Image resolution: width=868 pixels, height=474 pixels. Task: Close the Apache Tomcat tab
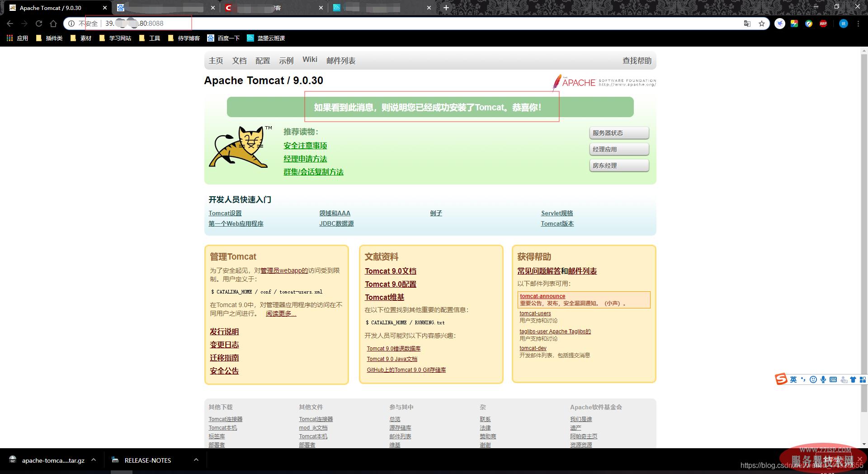pos(104,8)
